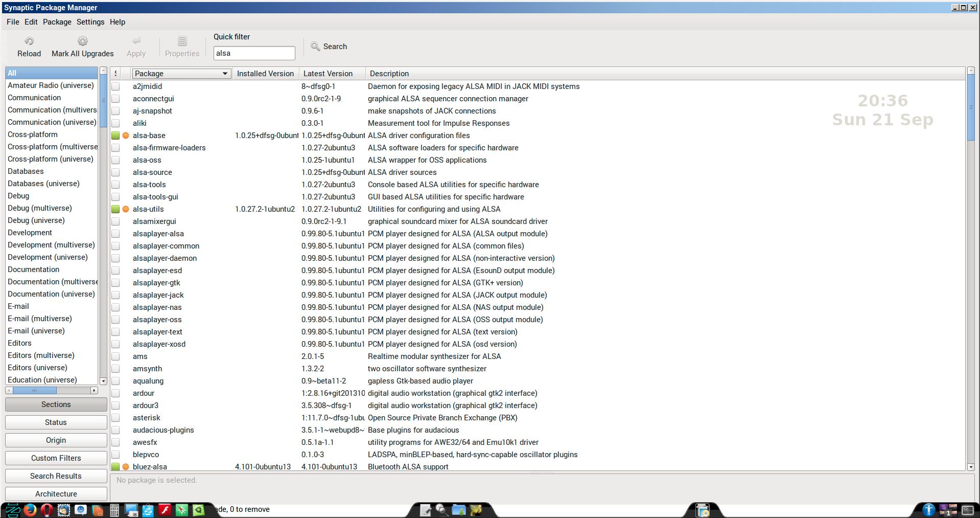The width and height of the screenshot is (980, 518).
Task: Switch to the Status filter view
Action: (x=56, y=422)
